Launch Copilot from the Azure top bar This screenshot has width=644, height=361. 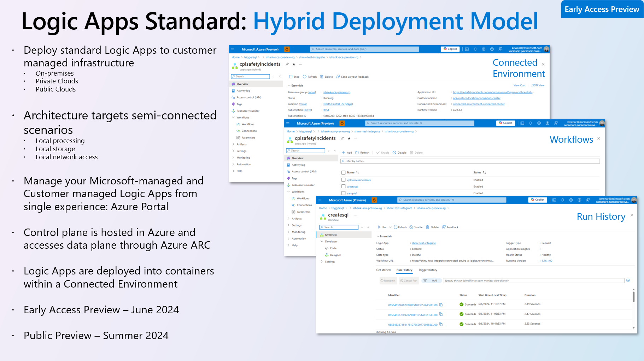(x=538, y=200)
